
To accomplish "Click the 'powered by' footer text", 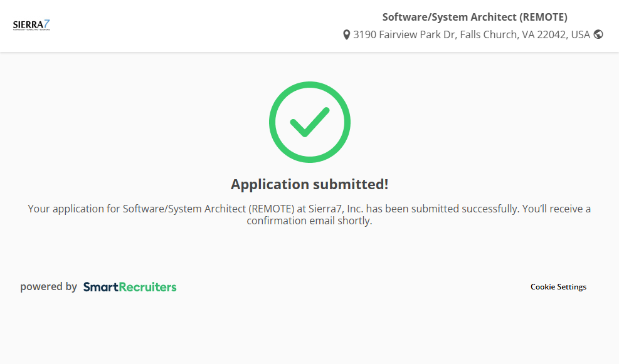I will pyautogui.click(x=48, y=287).
